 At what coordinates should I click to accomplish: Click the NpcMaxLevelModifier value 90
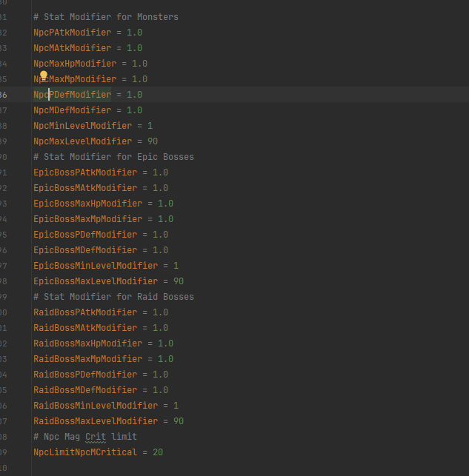tap(153, 141)
